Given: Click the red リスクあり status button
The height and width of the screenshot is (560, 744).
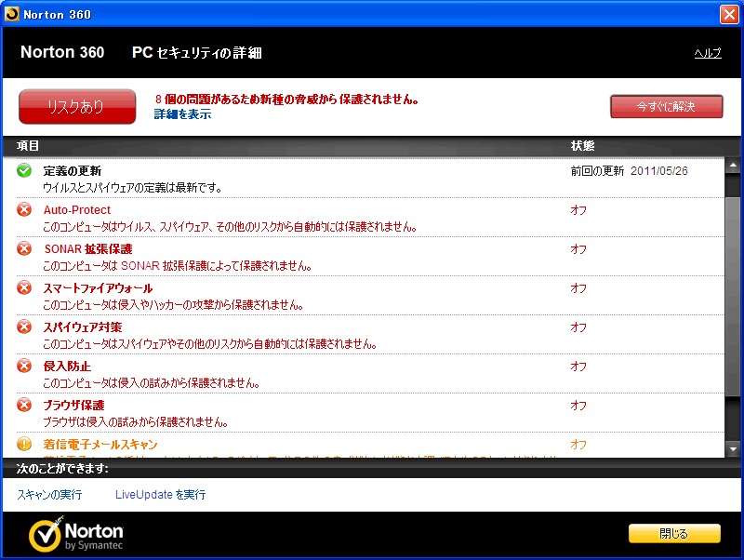Looking at the screenshot, I should (x=77, y=107).
